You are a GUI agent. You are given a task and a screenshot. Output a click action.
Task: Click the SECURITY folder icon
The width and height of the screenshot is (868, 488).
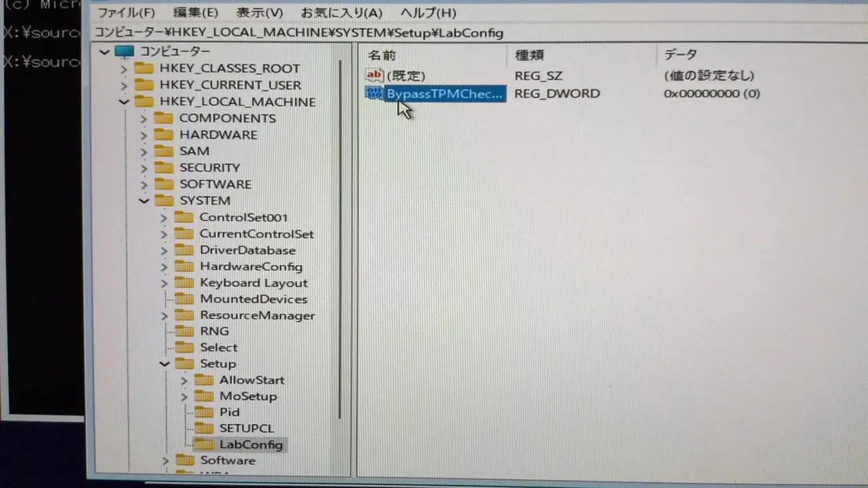coord(163,167)
